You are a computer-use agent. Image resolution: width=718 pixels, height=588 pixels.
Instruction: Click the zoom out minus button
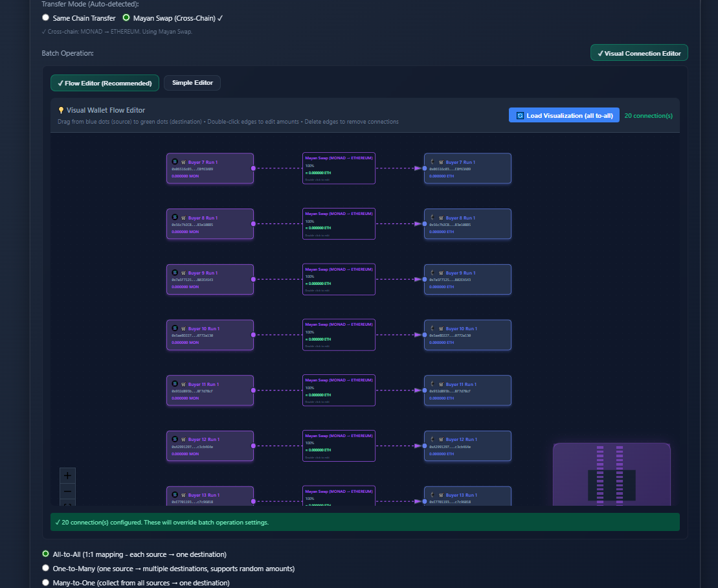[x=67, y=492]
